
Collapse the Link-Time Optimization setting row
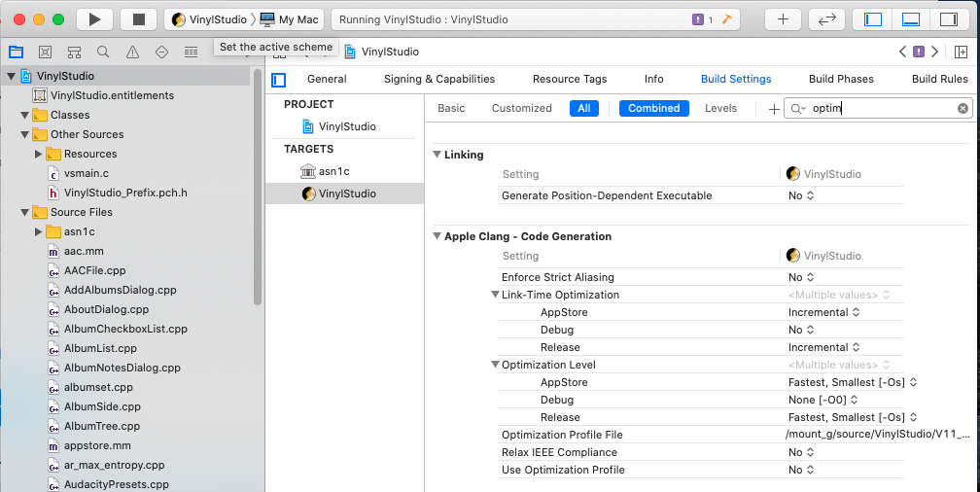click(x=495, y=295)
